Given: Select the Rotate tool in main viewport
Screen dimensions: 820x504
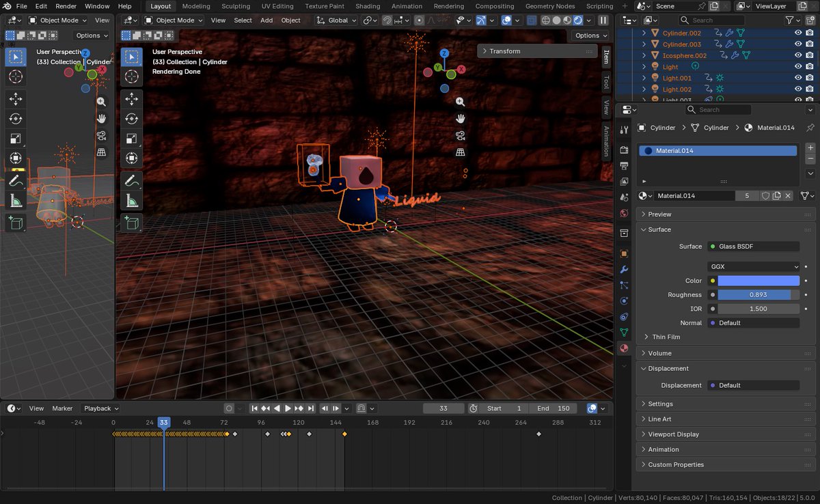Looking at the screenshot, I should pos(132,119).
